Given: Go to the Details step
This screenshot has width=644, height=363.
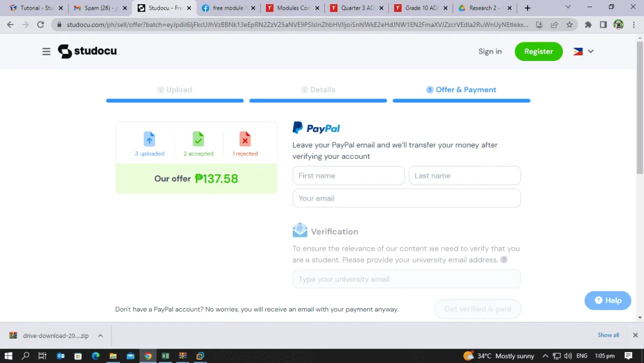Looking at the screenshot, I should point(318,90).
